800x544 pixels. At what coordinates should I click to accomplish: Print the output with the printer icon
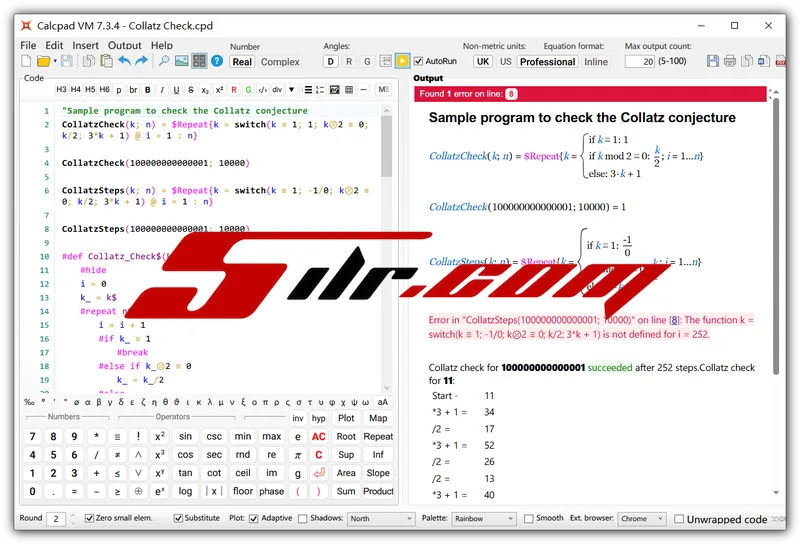click(730, 61)
